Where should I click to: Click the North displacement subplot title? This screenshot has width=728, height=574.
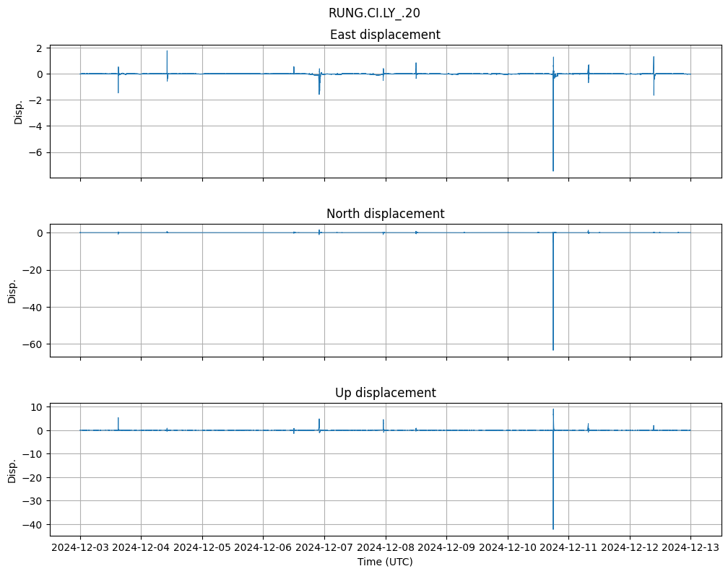click(x=385, y=214)
